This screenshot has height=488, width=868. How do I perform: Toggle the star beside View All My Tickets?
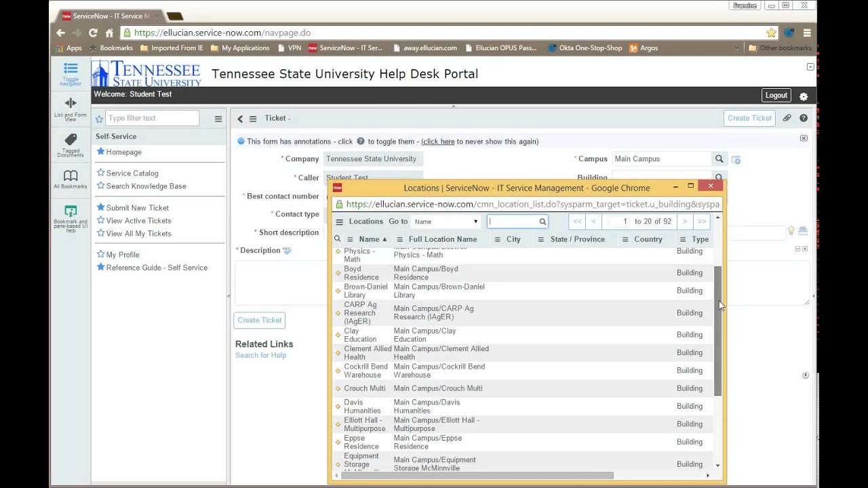pos(100,233)
